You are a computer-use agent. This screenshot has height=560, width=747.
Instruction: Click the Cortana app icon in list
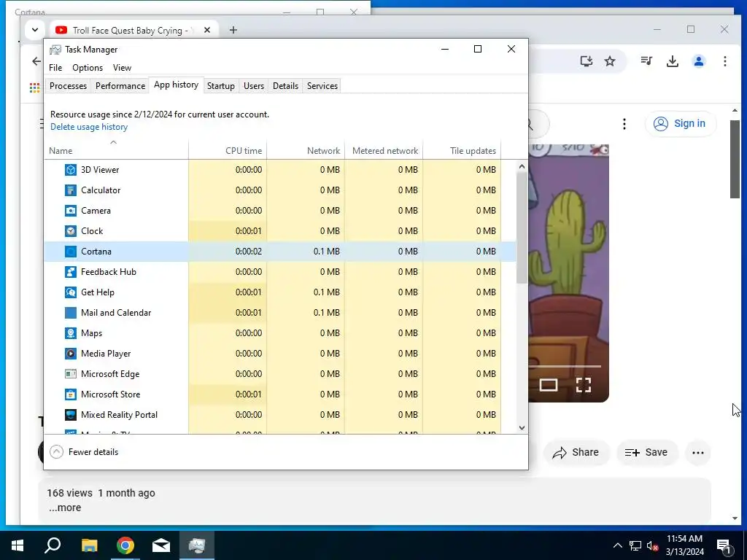tap(71, 252)
